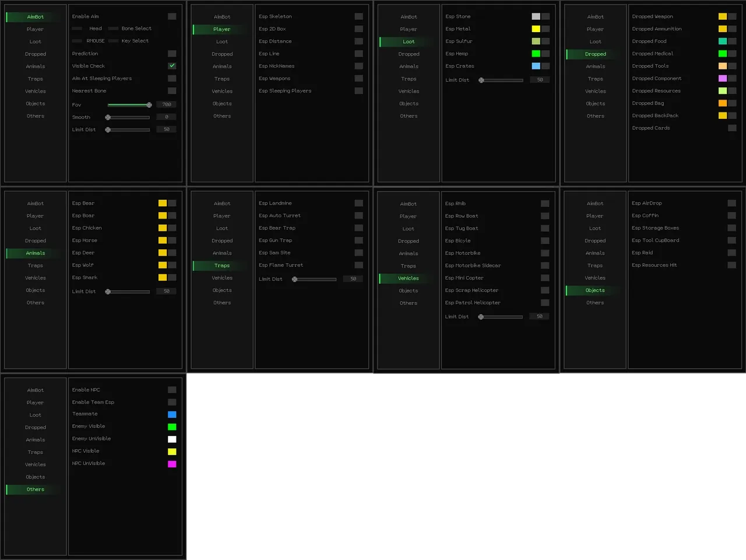
Task: Open the Teammate blue color swatch
Action: tap(172, 414)
